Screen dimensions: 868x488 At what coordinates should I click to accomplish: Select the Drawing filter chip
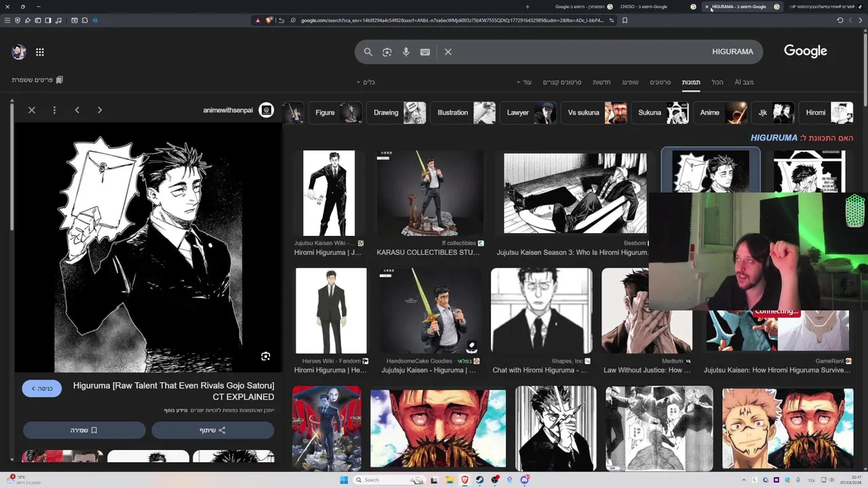point(397,113)
